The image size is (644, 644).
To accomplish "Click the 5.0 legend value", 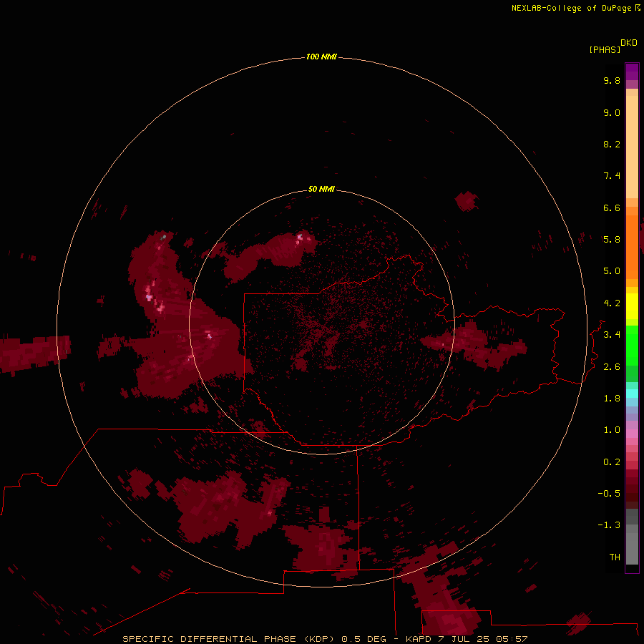I will [x=612, y=271].
